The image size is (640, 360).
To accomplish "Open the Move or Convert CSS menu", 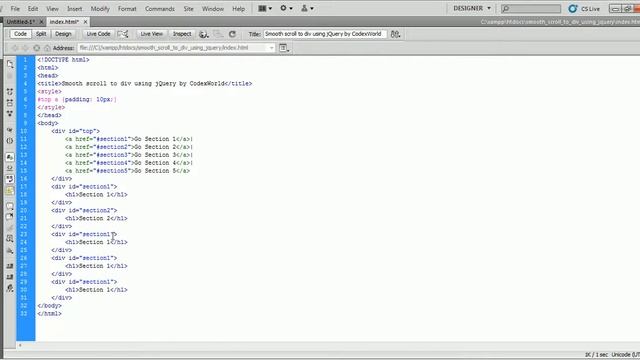I will [x=10, y=250].
